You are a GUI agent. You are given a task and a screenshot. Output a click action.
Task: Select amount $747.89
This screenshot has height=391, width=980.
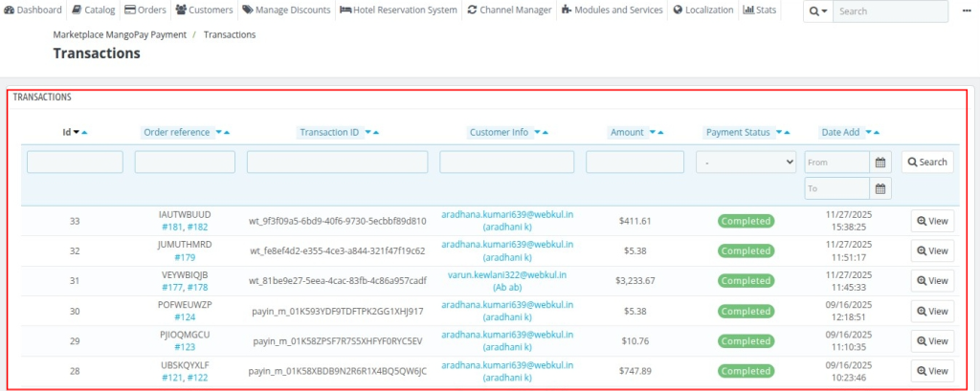click(x=635, y=371)
